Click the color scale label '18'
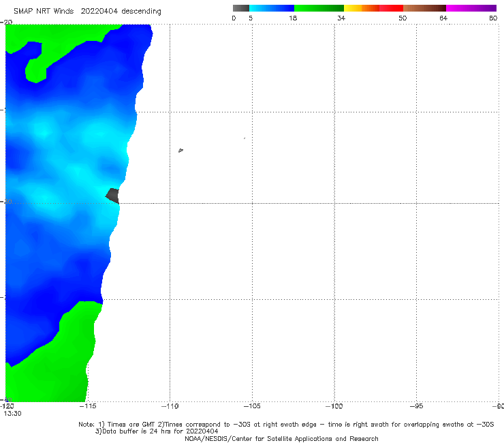504x443 pixels. (x=293, y=18)
